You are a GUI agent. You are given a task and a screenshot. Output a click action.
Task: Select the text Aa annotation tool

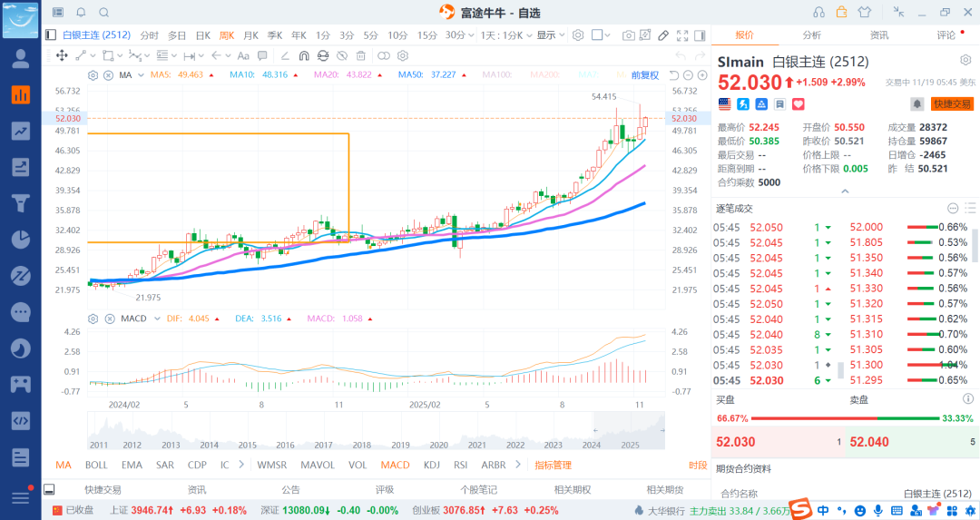[243, 55]
